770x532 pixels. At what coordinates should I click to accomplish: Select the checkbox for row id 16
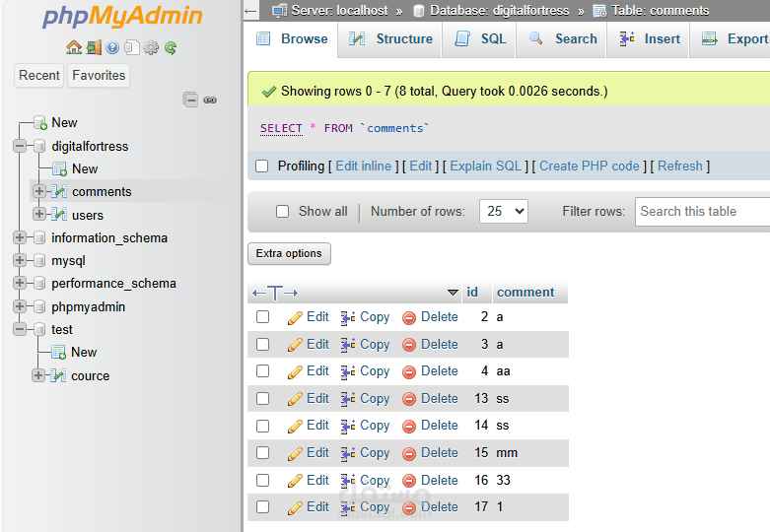(262, 480)
